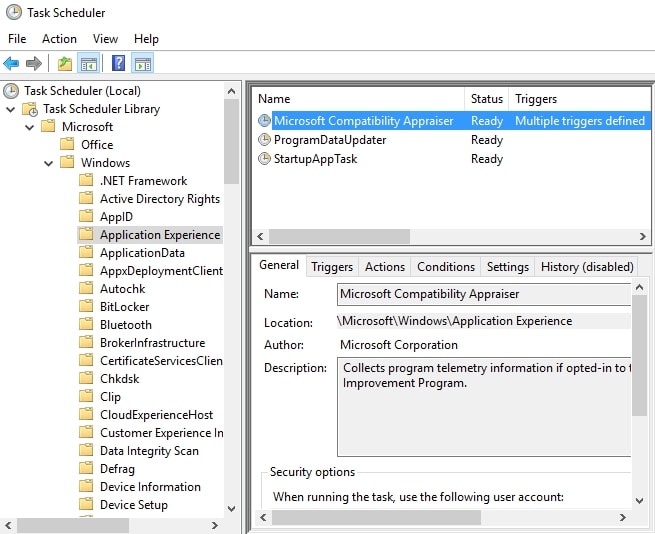The height and width of the screenshot is (534, 655).
Task: Click details pane vertical scroll-down arrow
Action: (x=639, y=501)
